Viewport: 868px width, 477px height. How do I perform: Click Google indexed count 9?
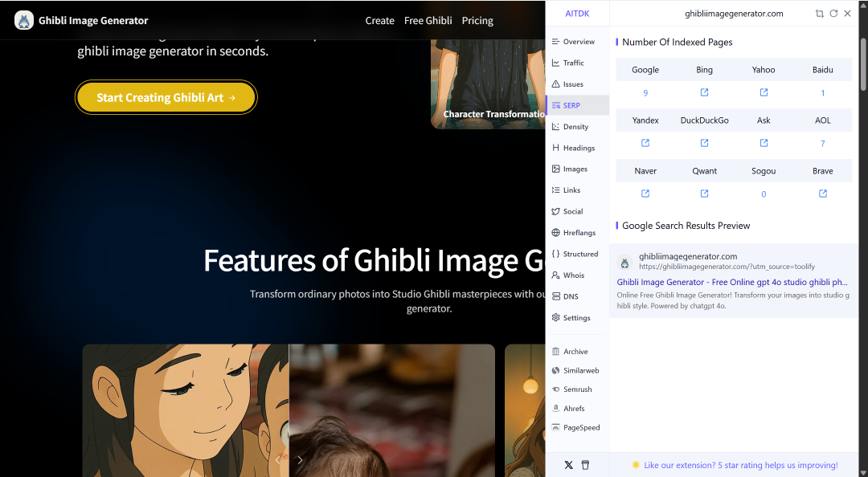click(x=645, y=93)
